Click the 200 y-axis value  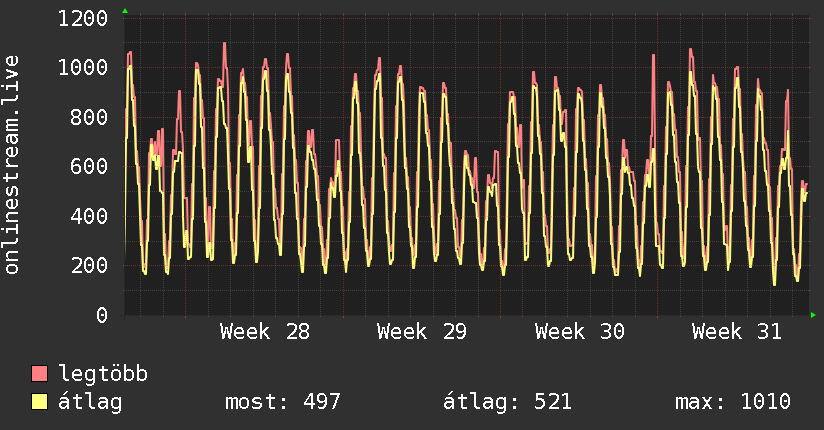pos(89,265)
